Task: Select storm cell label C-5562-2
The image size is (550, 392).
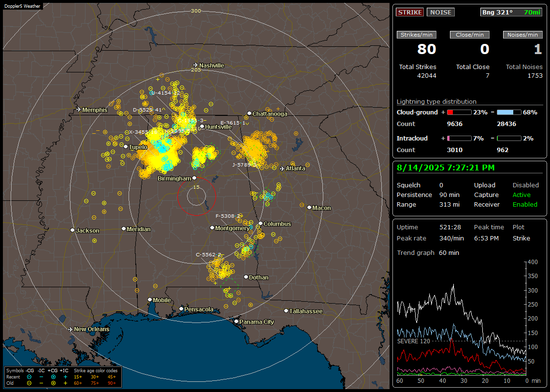Action: point(209,255)
